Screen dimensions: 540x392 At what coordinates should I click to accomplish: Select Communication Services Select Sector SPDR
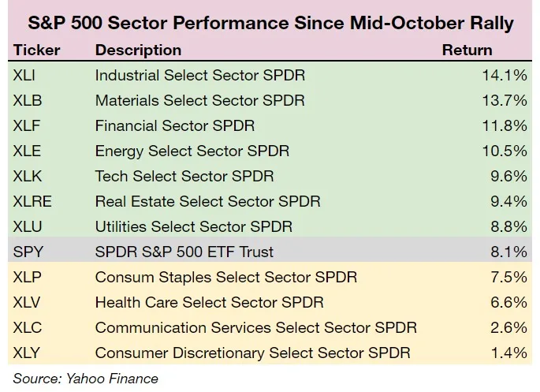[x=255, y=328]
